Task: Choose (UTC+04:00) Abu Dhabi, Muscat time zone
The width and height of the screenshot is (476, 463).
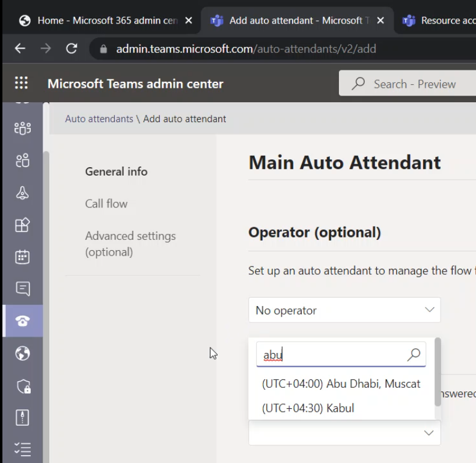Action: pyautogui.click(x=341, y=384)
